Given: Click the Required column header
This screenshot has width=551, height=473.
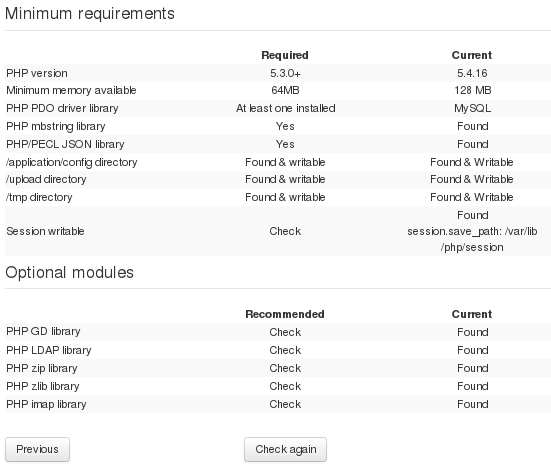Looking at the screenshot, I should click(285, 55).
